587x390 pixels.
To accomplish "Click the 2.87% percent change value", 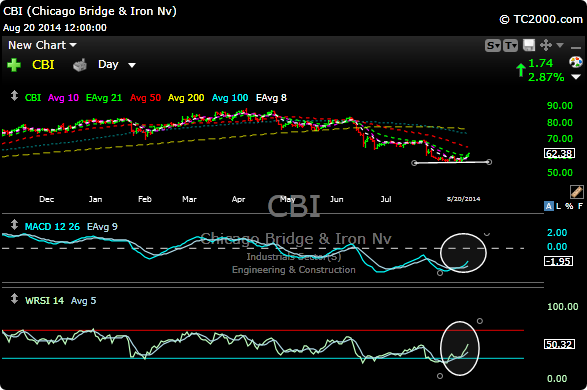I will point(546,77).
